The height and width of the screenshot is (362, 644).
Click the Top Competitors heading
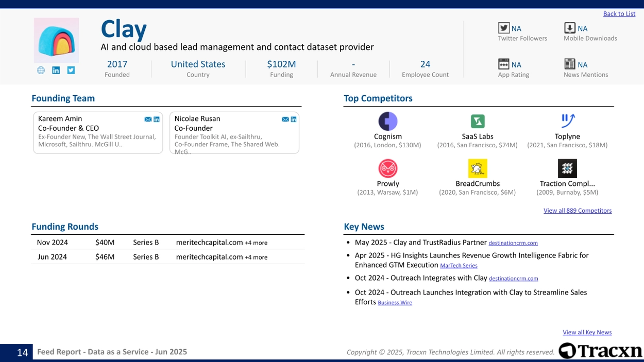pyautogui.click(x=378, y=98)
